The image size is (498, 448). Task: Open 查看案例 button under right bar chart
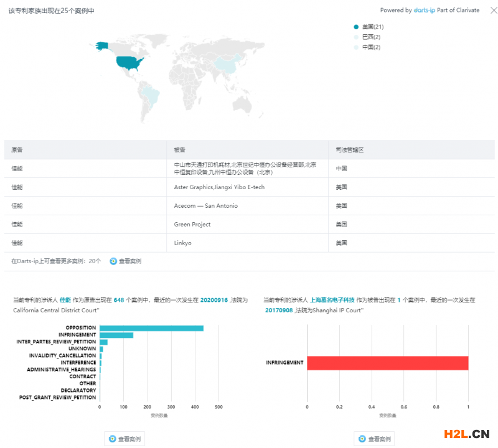374,439
